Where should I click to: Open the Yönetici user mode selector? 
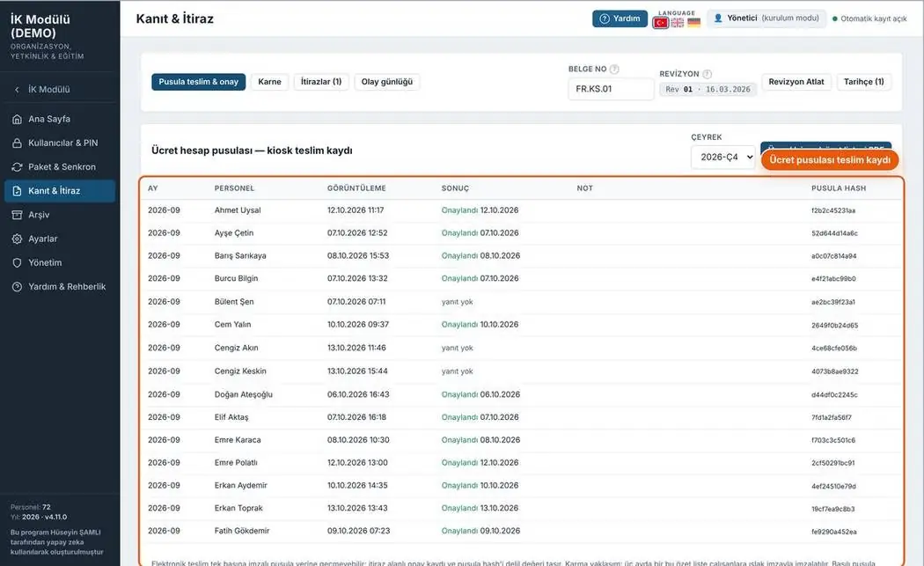766,18
